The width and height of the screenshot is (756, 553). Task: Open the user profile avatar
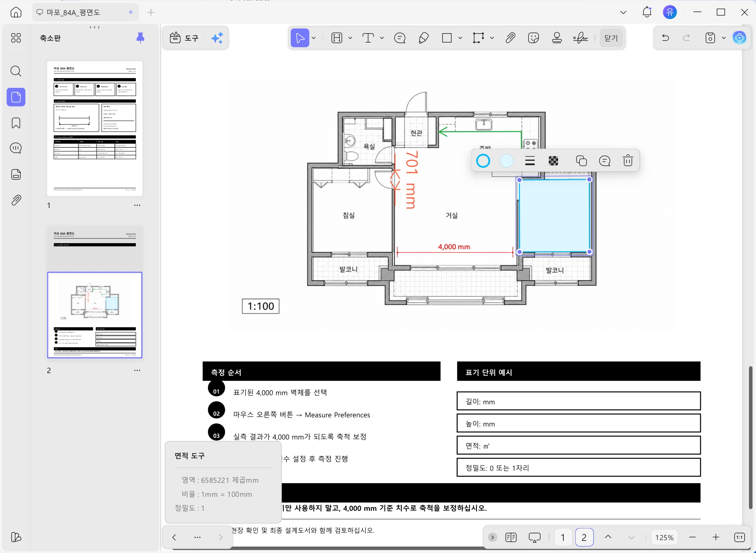[670, 12]
